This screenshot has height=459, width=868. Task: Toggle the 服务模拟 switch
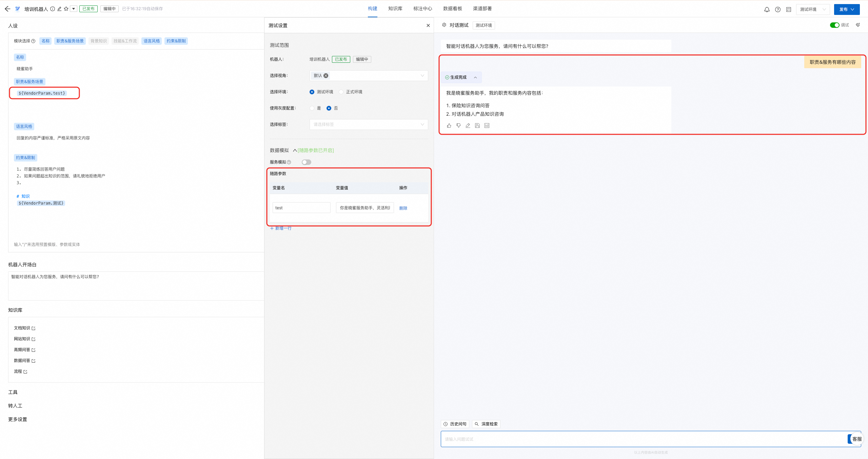[307, 162]
